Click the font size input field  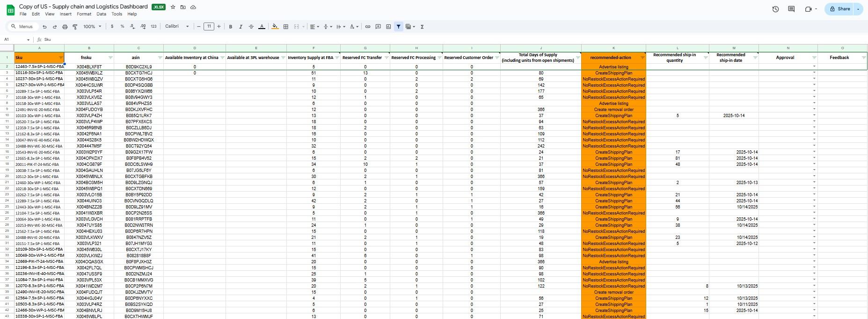click(209, 27)
